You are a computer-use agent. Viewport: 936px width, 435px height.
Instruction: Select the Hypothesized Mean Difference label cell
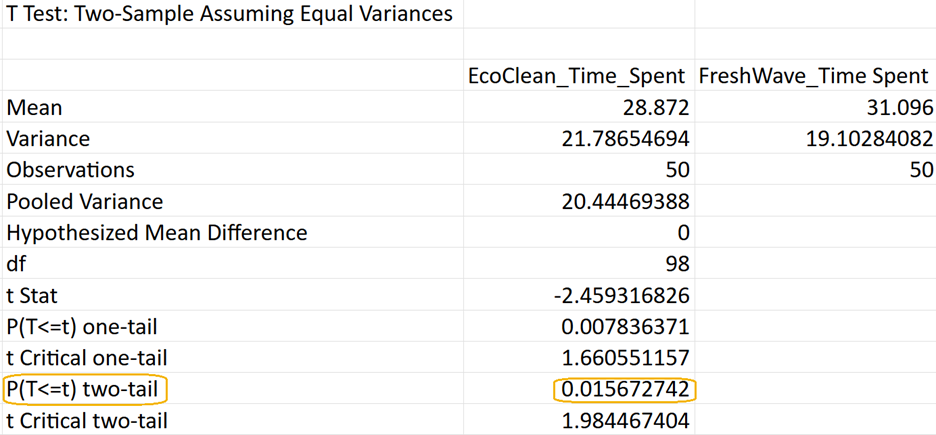click(156, 233)
